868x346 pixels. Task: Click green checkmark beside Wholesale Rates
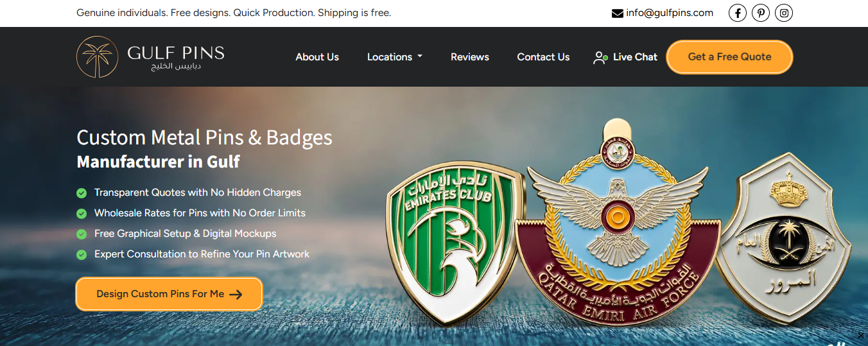pyautogui.click(x=82, y=213)
